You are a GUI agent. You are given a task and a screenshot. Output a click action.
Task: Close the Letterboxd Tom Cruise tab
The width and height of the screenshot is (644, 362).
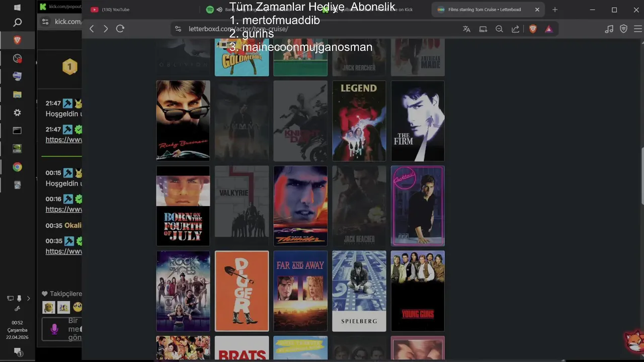click(537, 10)
